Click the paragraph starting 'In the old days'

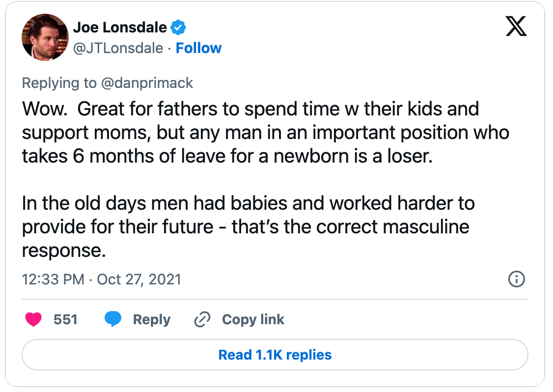[x=248, y=226]
